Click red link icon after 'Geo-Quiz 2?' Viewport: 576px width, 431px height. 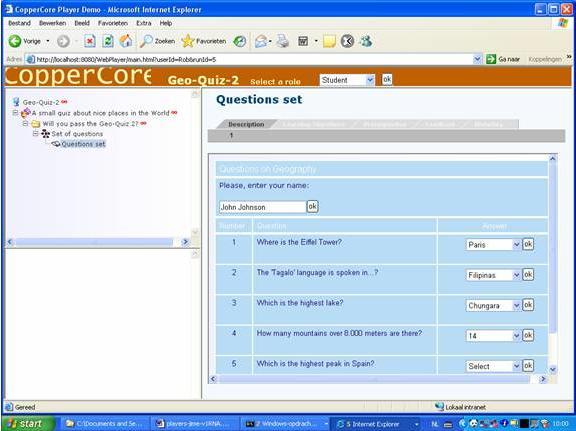143,123
